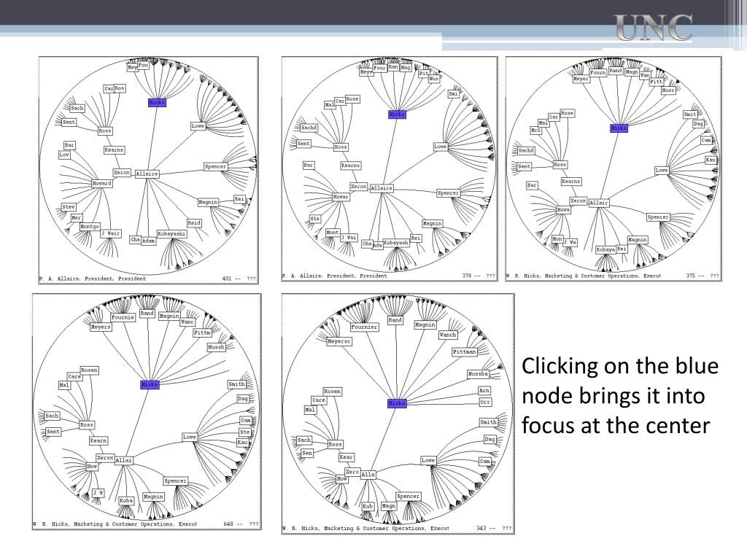Click the Lowe node in diagram 375
Viewport: 747px width, 560px height.
(x=662, y=170)
